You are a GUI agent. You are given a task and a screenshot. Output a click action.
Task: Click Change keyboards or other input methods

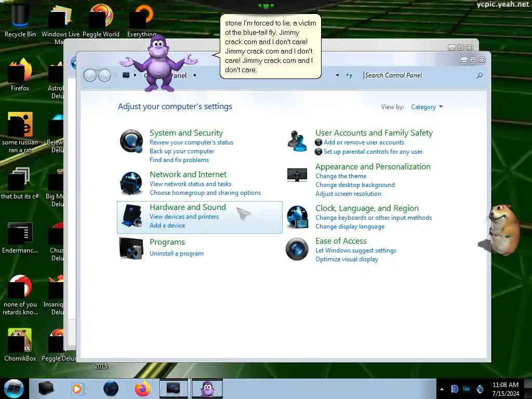click(373, 218)
